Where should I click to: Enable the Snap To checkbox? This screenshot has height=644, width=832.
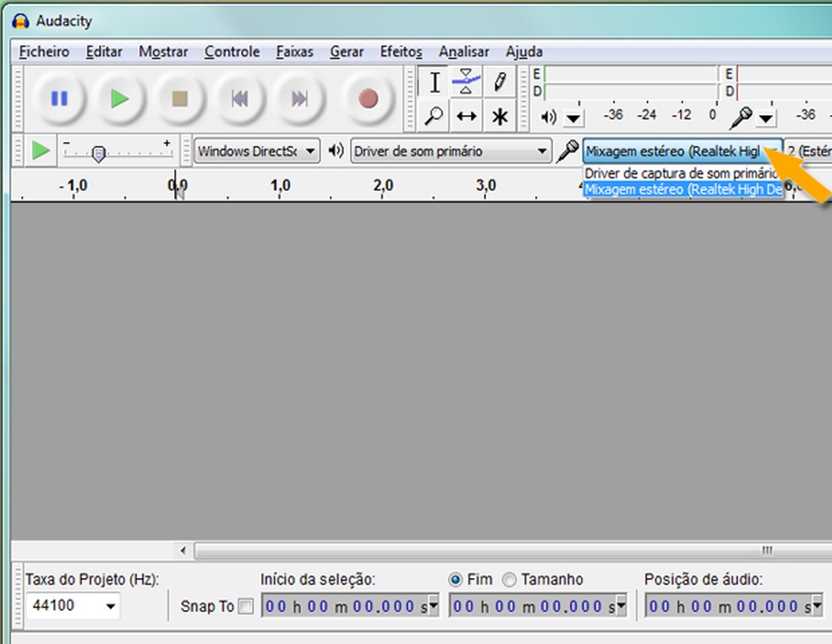click(245, 606)
